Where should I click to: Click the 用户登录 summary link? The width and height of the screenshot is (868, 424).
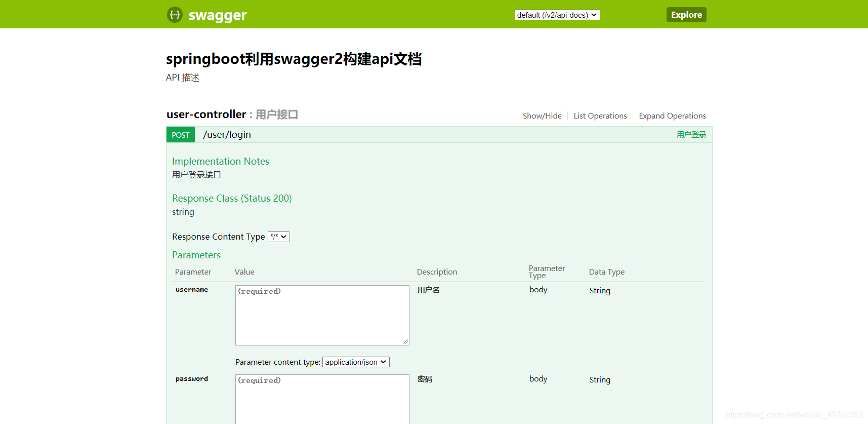click(x=691, y=135)
